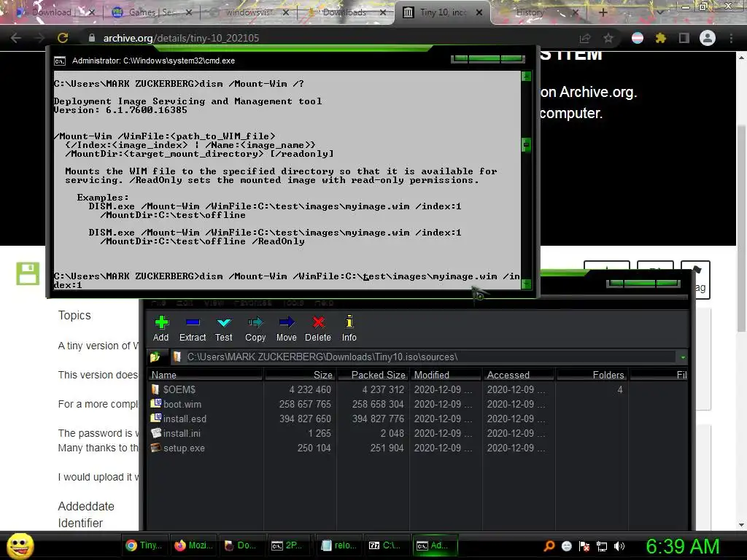Screen dimensions: 747x560
Task: Run Test on the archive in 7-Zip
Action: coord(223,329)
